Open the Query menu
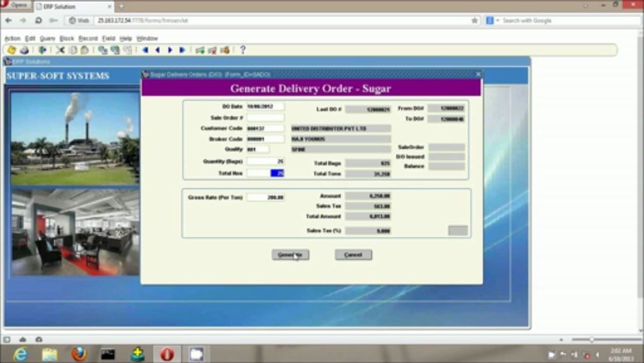The width and height of the screenshot is (644, 363). tap(47, 38)
